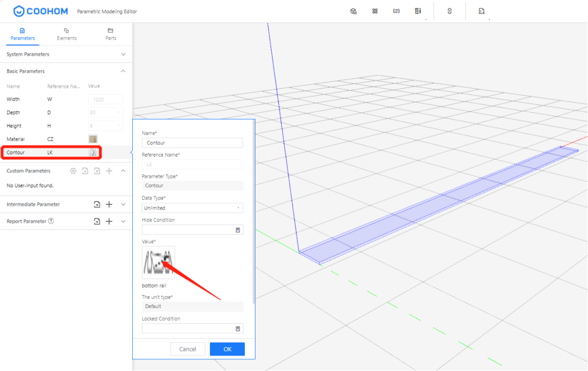Switch to the Elements tab
This screenshot has width=588, height=371.
(x=66, y=34)
